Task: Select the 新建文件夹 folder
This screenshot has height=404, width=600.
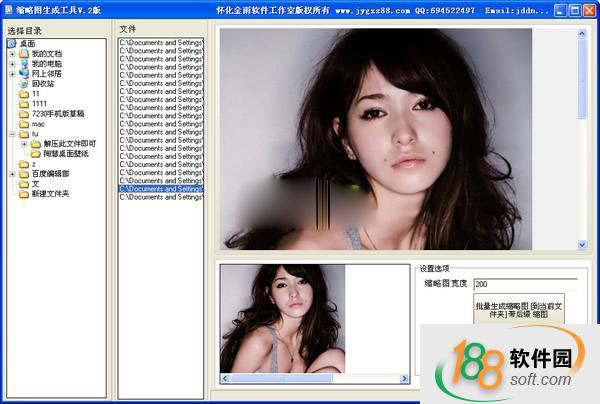Action: click(50, 193)
